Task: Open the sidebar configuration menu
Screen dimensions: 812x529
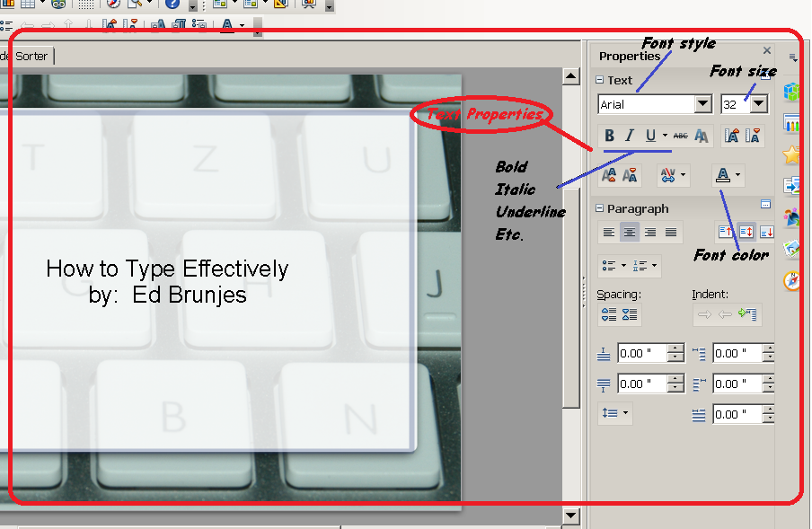Action: (793, 57)
